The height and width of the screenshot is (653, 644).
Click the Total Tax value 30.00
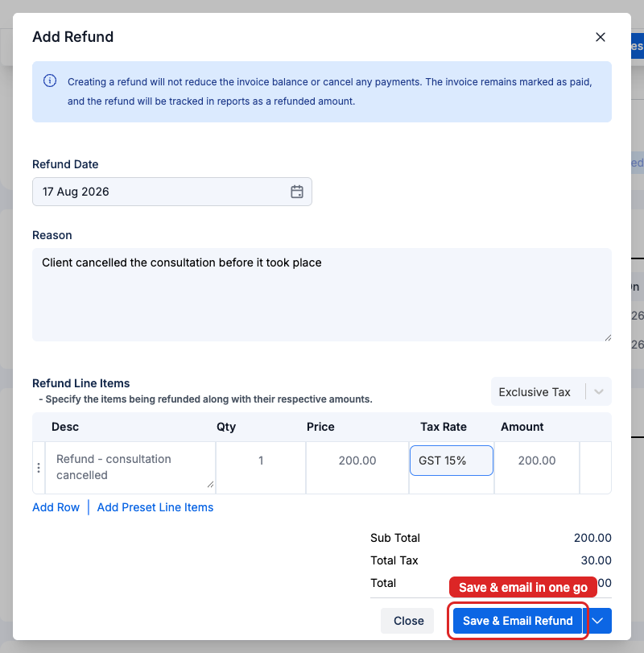(x=597, y=560)
